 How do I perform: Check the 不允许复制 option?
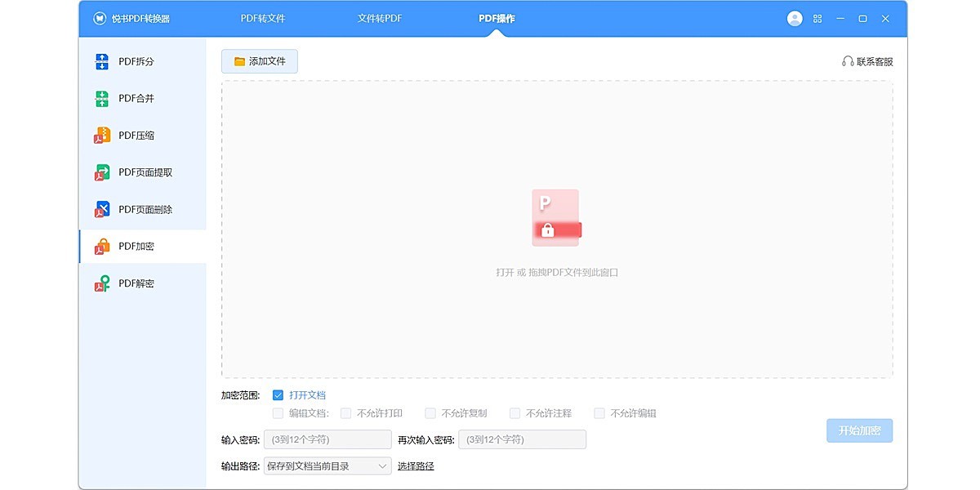coord(430,413)
